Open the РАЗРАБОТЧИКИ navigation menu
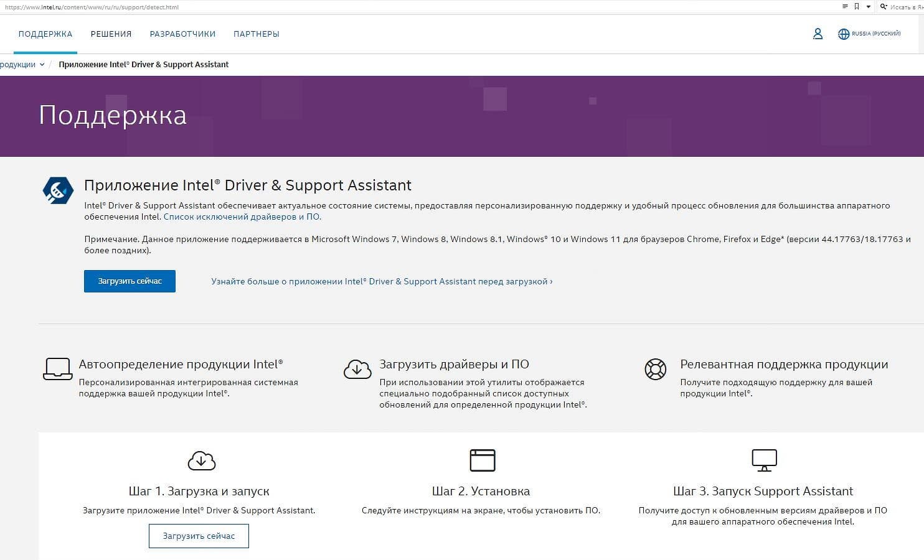 coord(182,34)
